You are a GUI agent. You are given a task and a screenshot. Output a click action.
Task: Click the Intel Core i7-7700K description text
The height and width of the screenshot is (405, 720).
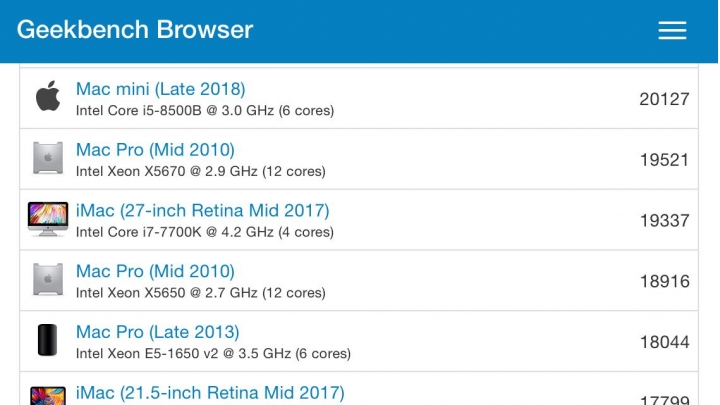[x=205, y=232]
